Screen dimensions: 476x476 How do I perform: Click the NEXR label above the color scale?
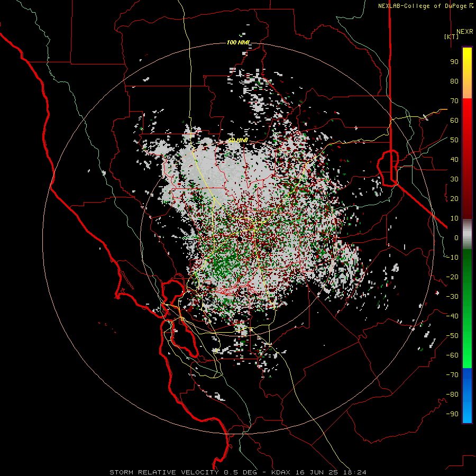465,32
